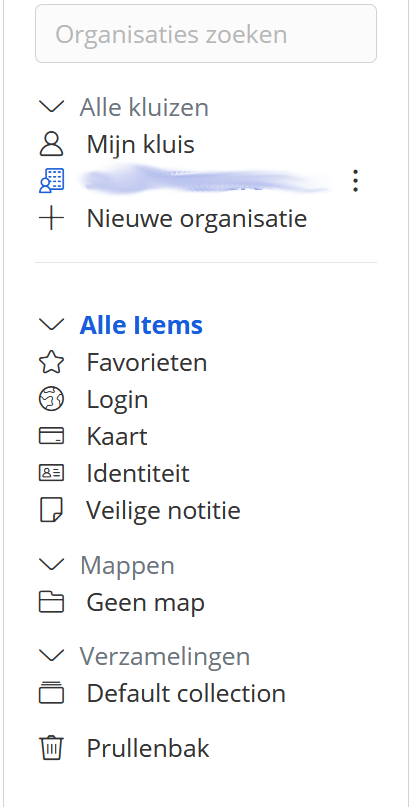The height and width of the screenshot is (807, 414).
Task: Collapse the Mappen section chevron
Action: click(51, 565)
